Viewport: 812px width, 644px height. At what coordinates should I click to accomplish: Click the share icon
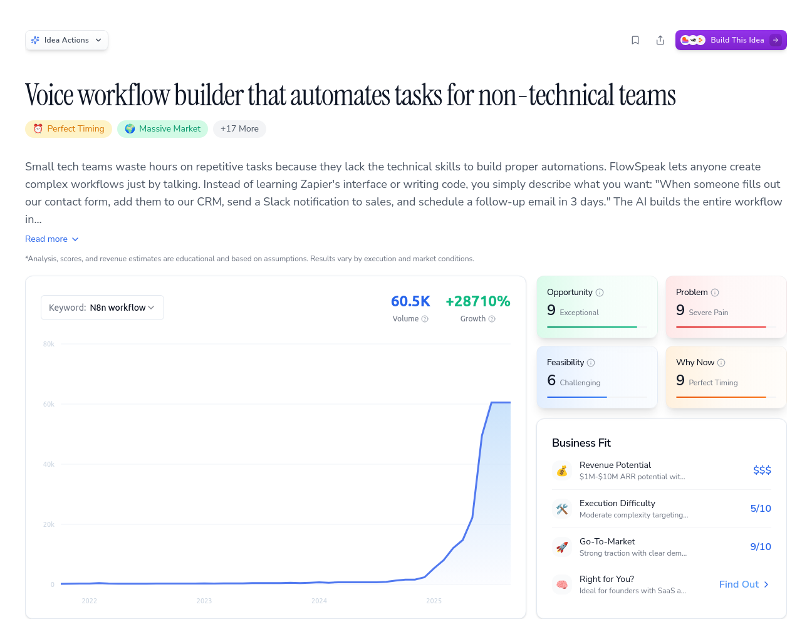tap(660, 39)
